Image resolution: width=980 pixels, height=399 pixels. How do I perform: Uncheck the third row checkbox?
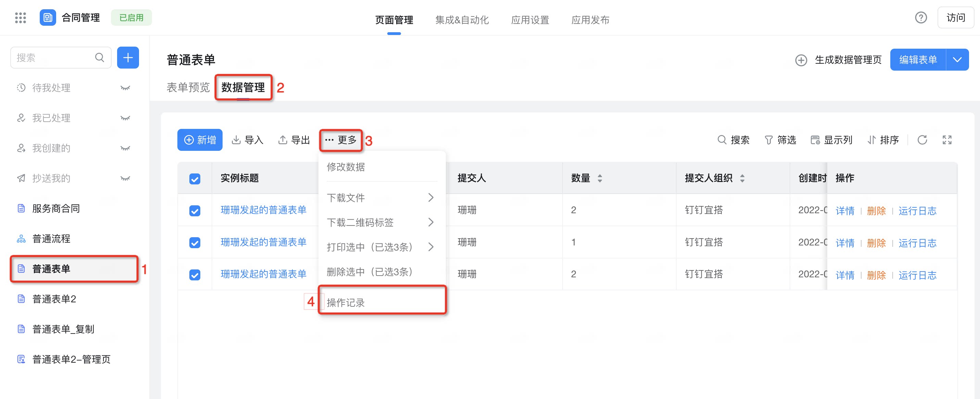click(195, 275)
